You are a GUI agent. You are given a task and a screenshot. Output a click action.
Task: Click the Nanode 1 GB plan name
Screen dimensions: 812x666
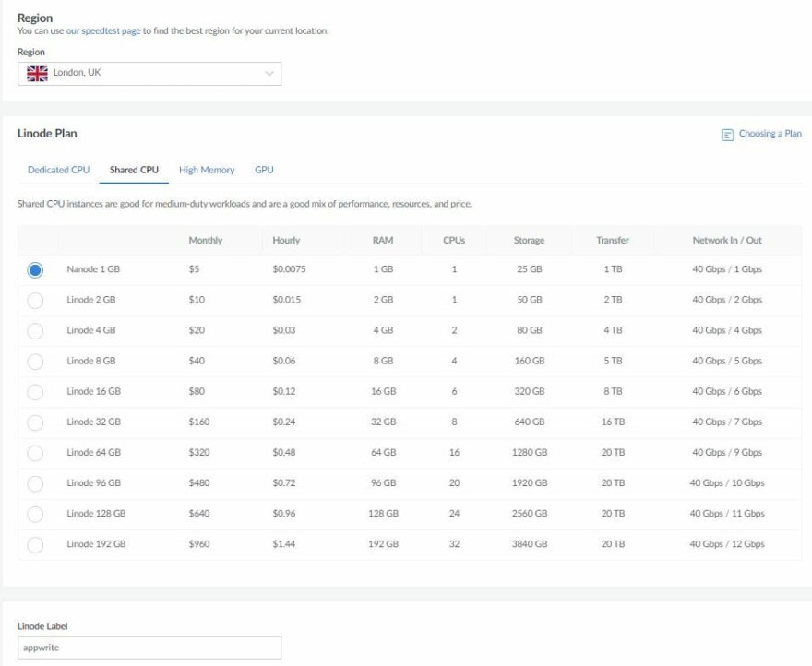click(x=93, y=269)
